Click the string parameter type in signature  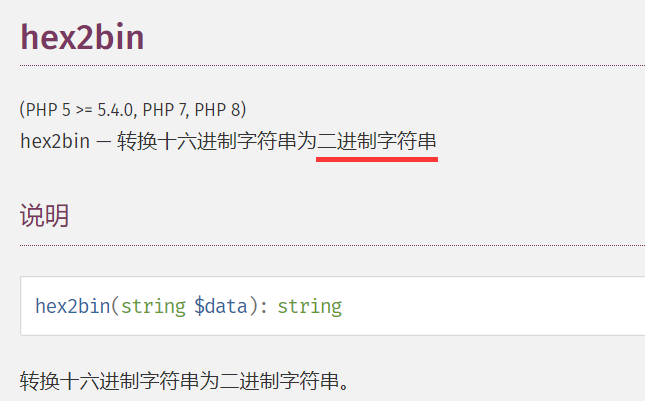(153, 306)
